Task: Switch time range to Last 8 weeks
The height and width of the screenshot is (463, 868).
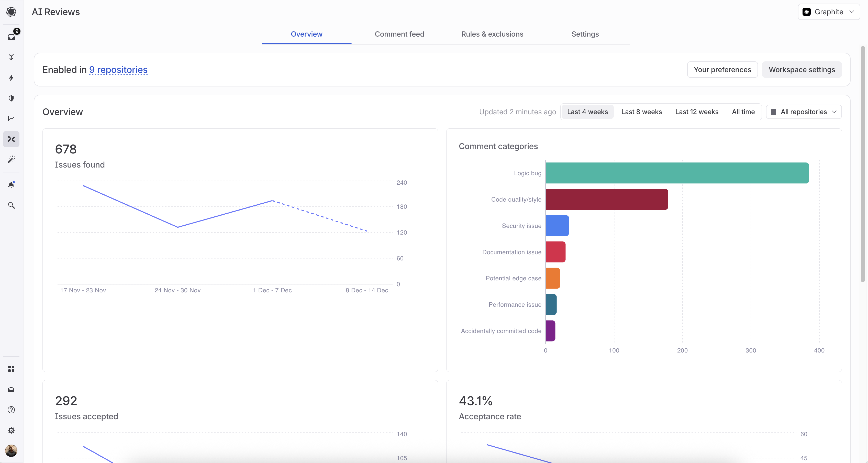Action: tap(641, 112)
